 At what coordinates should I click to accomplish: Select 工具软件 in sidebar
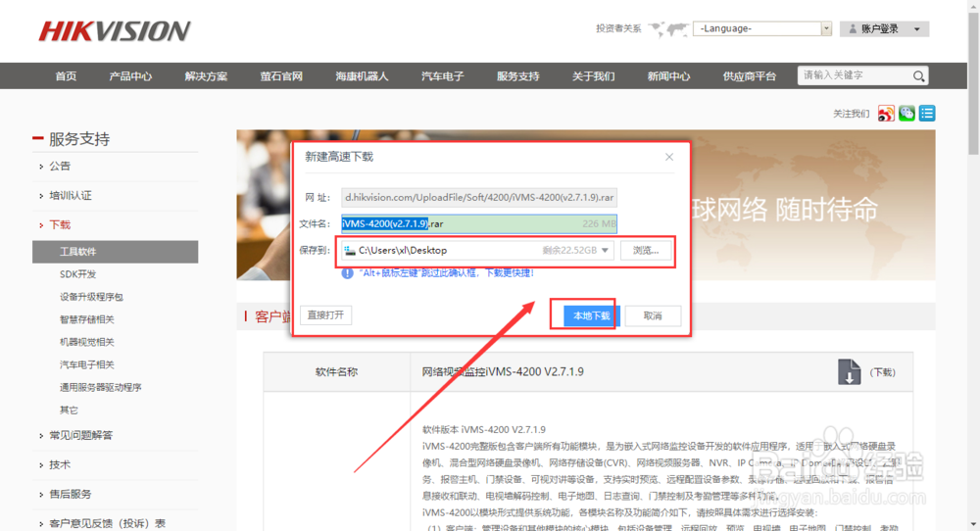pos(115,252)
